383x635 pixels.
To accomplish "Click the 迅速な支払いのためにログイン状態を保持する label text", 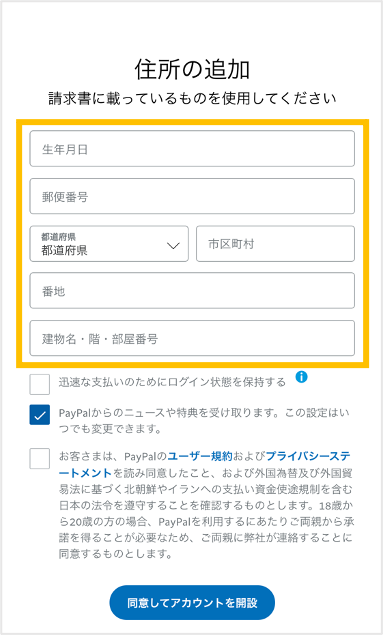I will tap(172, 382).
